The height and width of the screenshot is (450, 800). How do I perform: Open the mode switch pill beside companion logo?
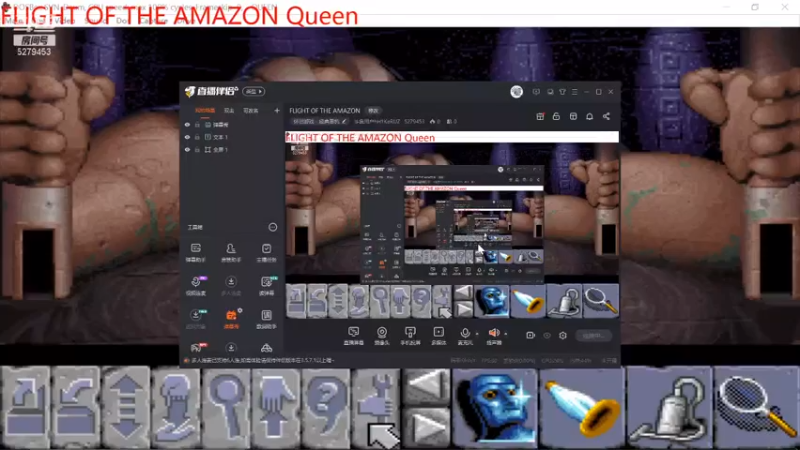pyautogui.click(x=254, y=91)
